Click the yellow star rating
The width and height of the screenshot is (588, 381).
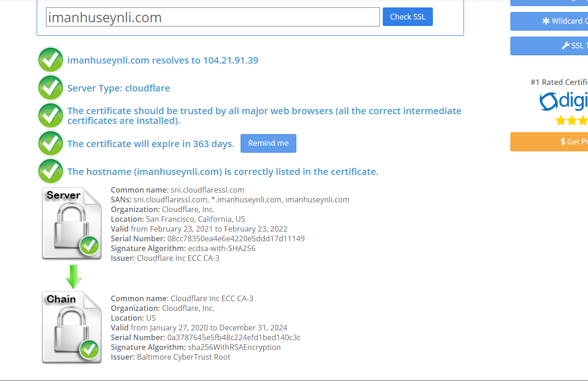point(571,121)
